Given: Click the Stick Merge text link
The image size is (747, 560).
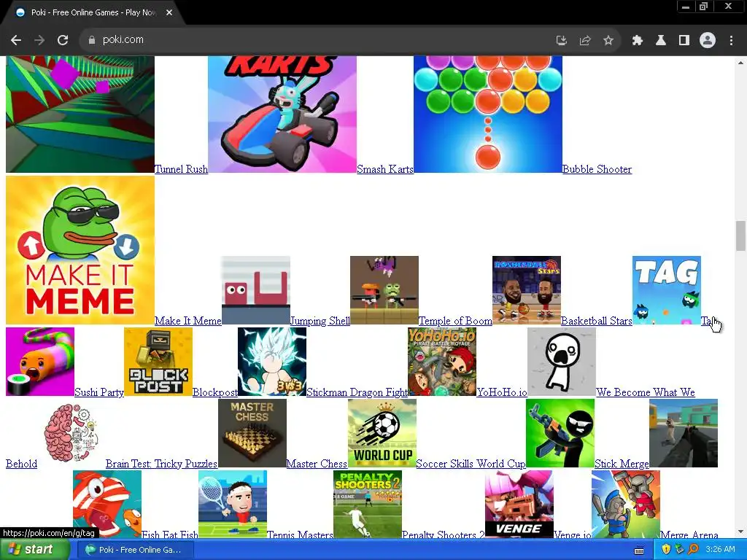Looking at the screenshot, I should 622,464.
